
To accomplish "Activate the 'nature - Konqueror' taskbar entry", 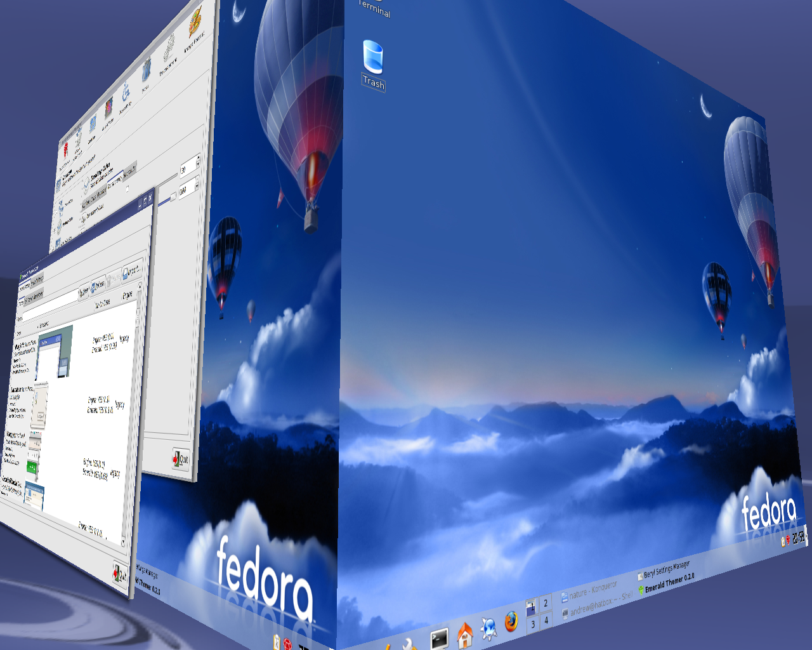I will pyautogui.click(x=589, y=590).
